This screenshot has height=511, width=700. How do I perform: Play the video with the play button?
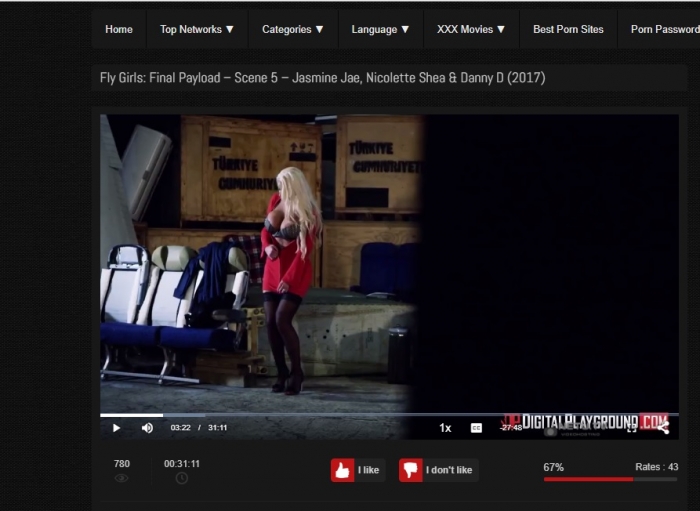(116, 428)
